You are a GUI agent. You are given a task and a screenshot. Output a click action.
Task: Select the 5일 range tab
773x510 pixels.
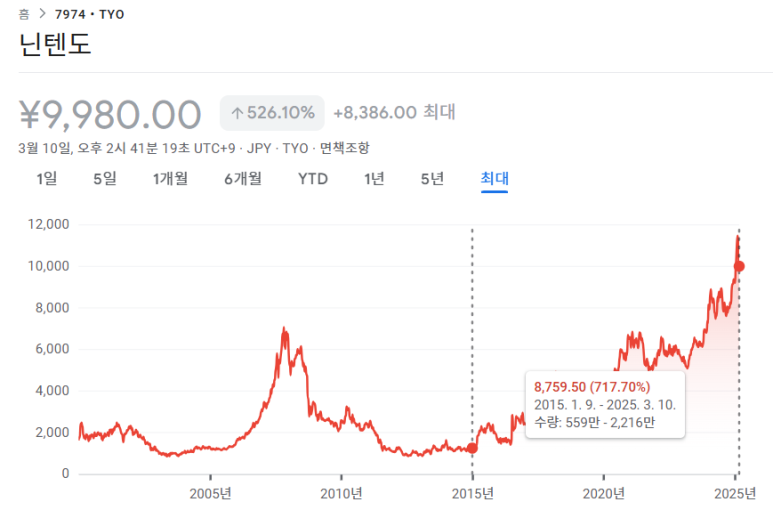[105, 178]
